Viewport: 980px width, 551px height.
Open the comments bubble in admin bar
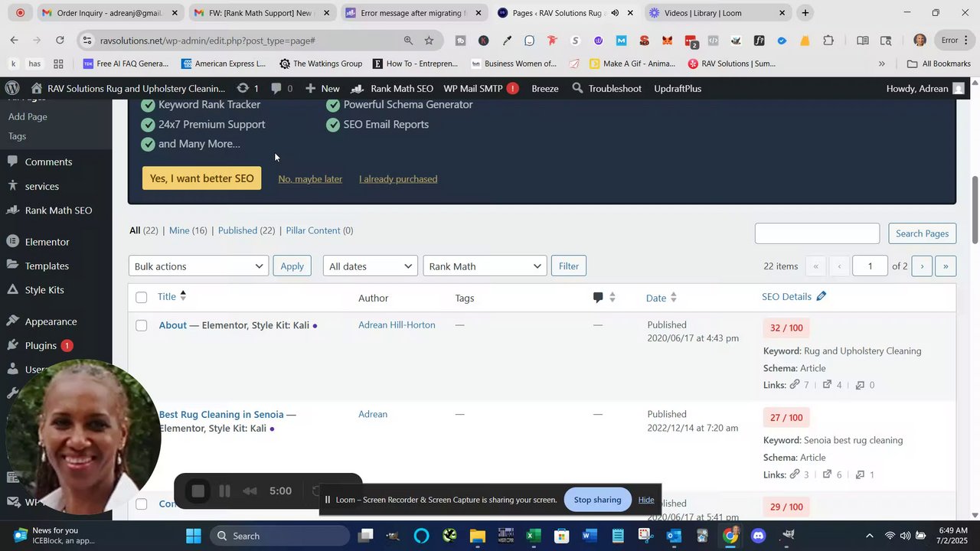click(x=282, y=88)
